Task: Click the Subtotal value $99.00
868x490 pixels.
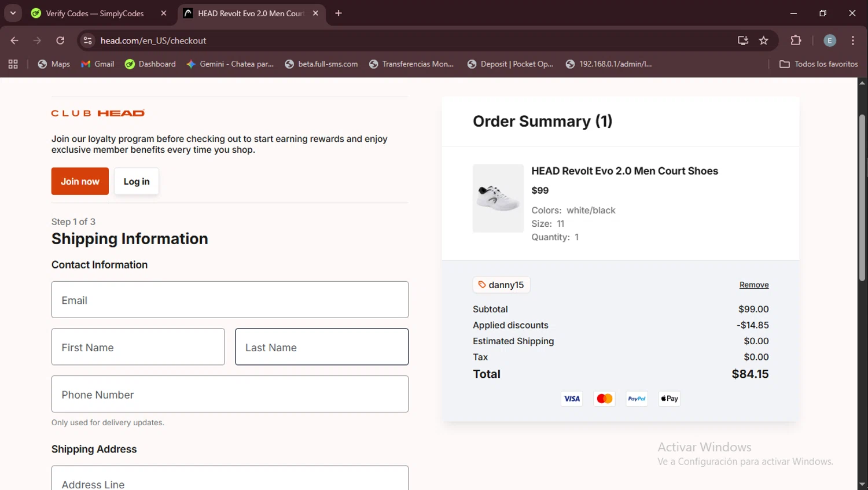Action: 753,309
